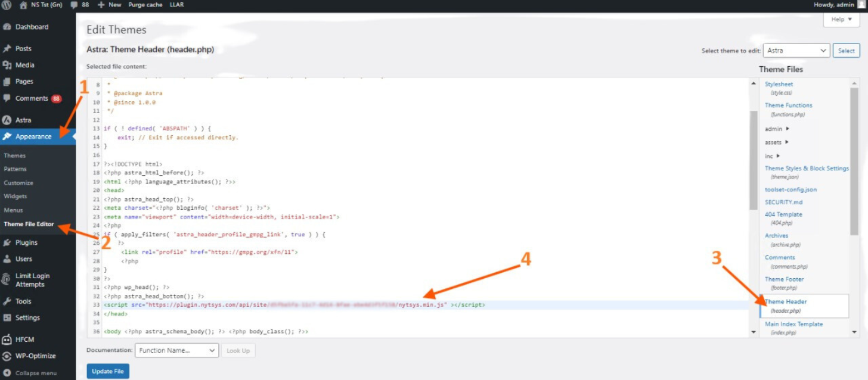Viewport: 868px width, 380px height.
Task: Click the HFCM icon in sidebar
Action: tap(7, 339)
